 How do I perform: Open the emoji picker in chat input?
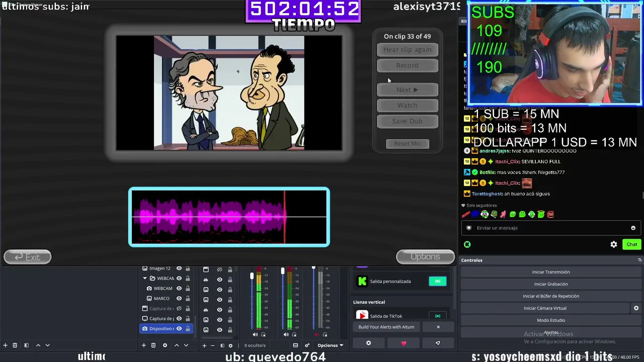633,228
